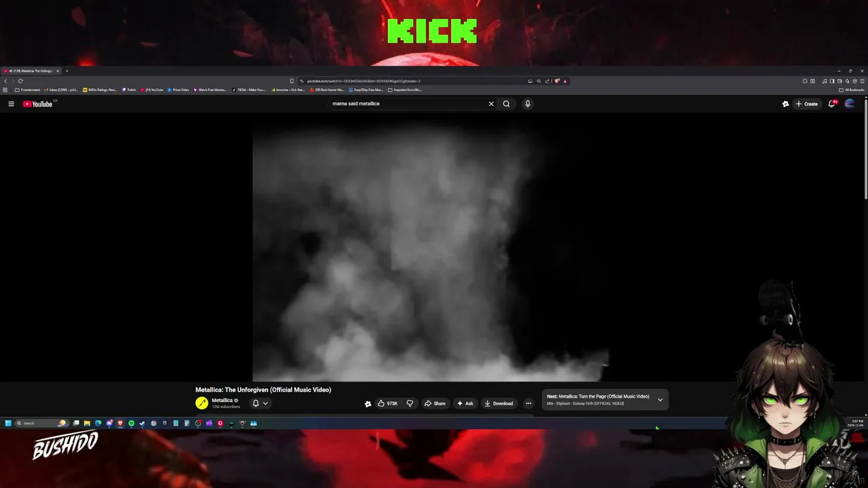
Task: Like the video (975K thumbs up)
Action: pyautogui.click(x=388, y=403)
